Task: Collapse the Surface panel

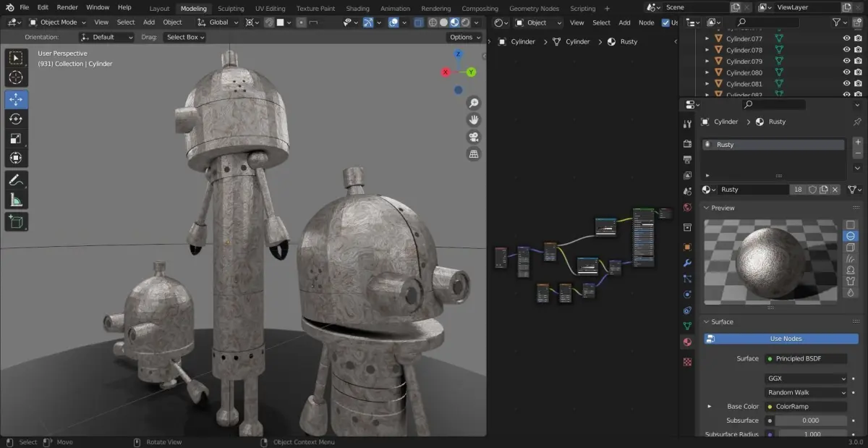Action: click(x=707, y=322)
